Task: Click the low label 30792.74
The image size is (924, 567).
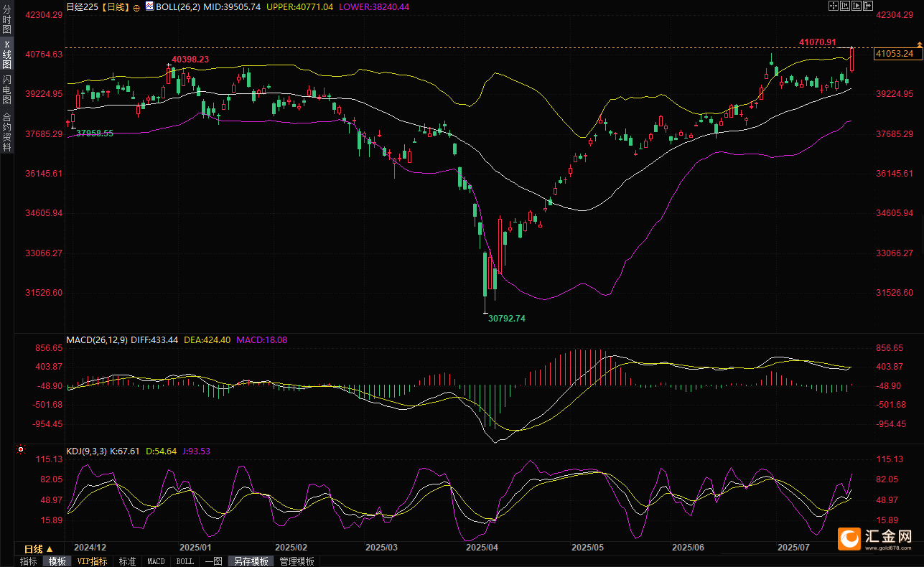Action: [x=507, y=318]
